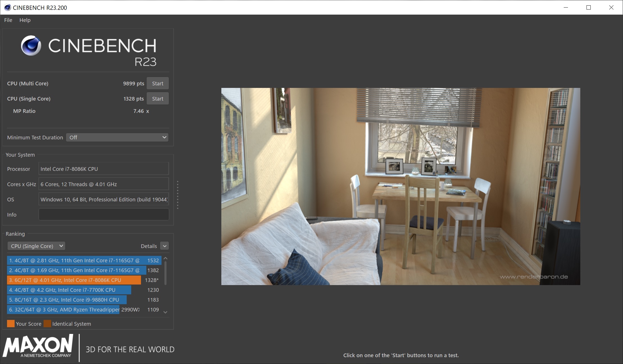
Task: Select the i7-8086K ranking entry
Action: click(x=74, y=280)
